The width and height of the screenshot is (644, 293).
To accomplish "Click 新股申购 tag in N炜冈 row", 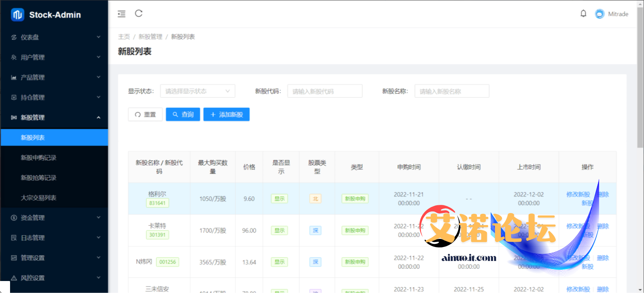I will pyautogui.click(x=355, y=262).
